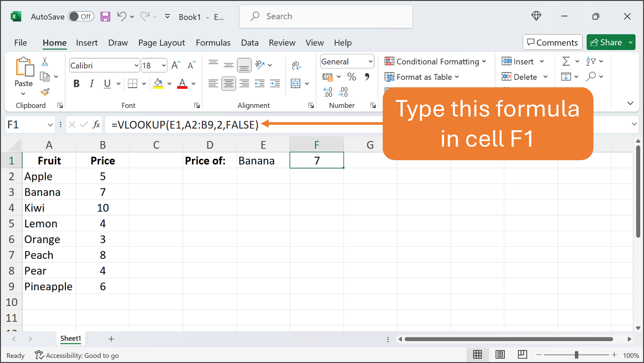Click the Microsoft premium diamond icon

click(536, 16)
